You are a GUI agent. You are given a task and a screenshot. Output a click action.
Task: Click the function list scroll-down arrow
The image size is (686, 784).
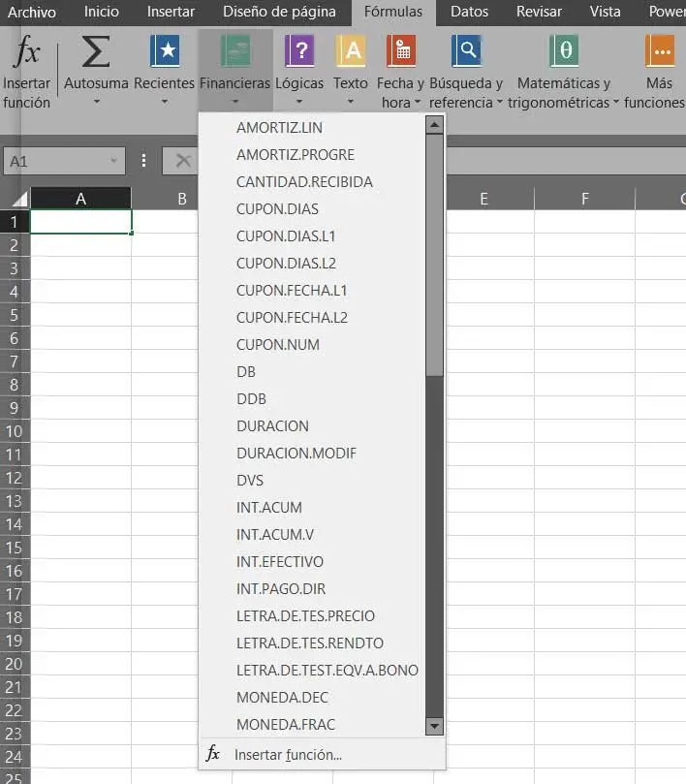(x=434, y=726)
